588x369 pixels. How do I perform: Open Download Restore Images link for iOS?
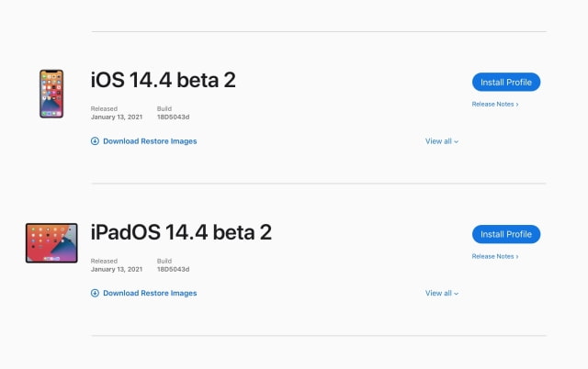(x=150, y=141)
